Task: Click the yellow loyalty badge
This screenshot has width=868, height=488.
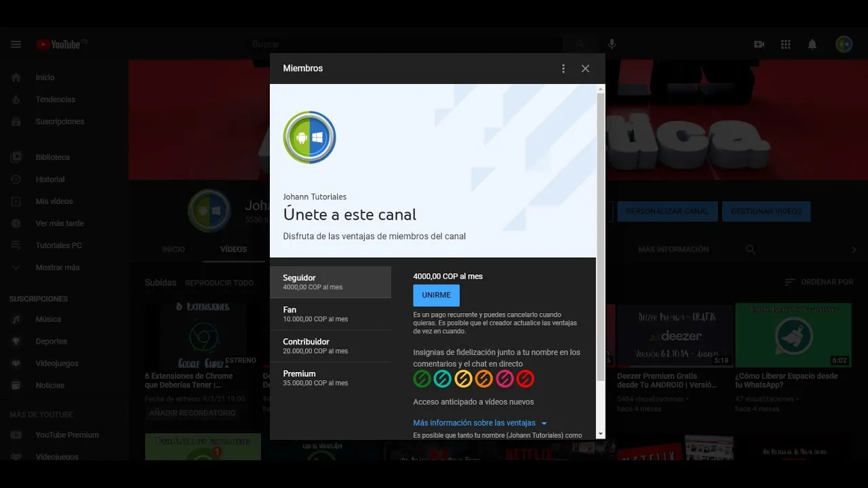Action: tap(463, 378)
